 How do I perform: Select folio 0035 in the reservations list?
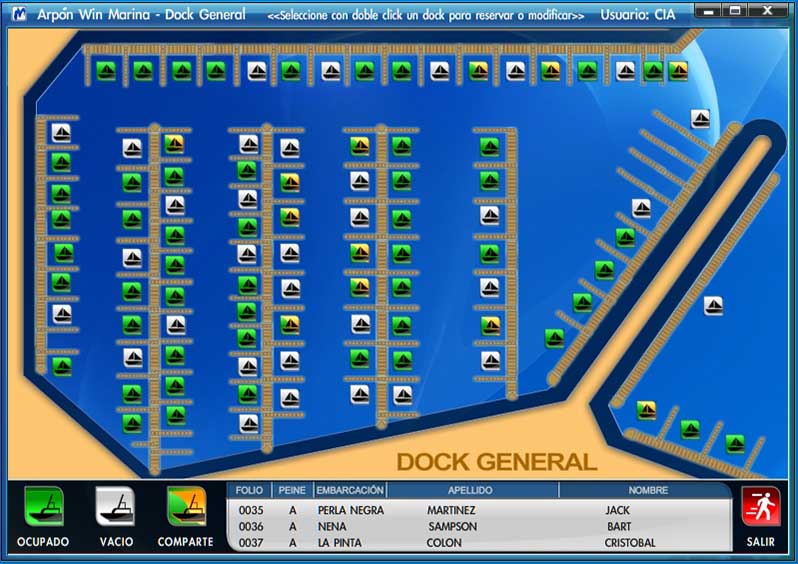251,510
